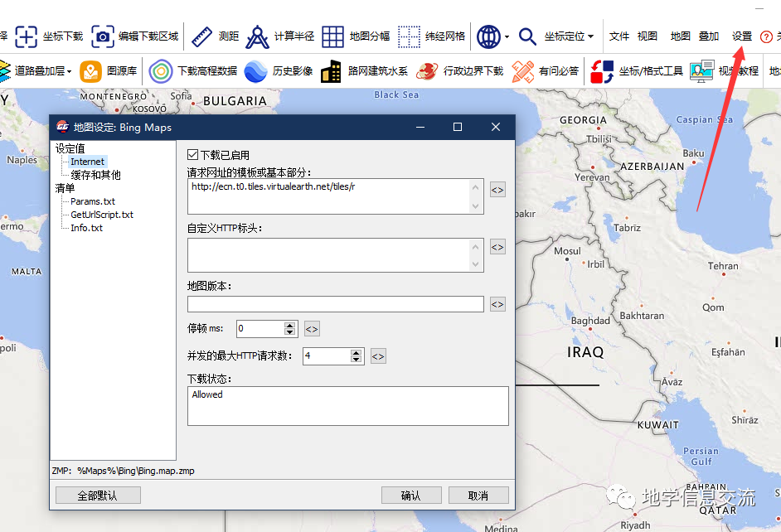Click 路网建筑水系 building icon

click(331, 71)
